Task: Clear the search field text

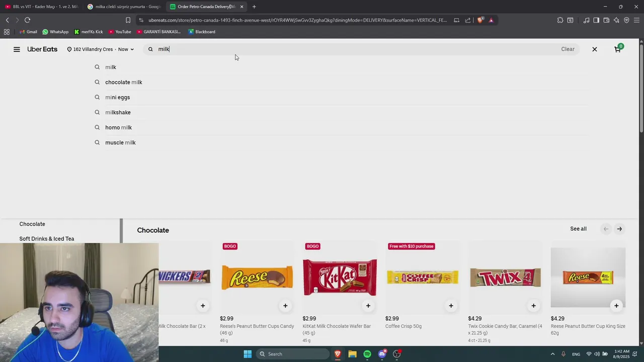Action: [568, 49]
